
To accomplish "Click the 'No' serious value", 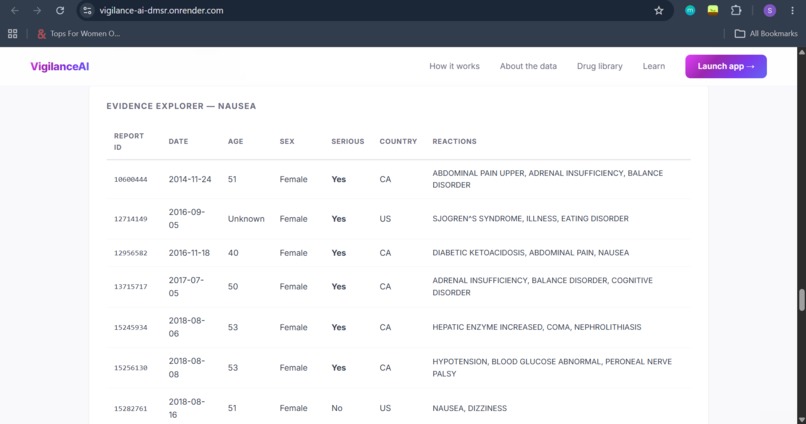I will pos(337,408).
